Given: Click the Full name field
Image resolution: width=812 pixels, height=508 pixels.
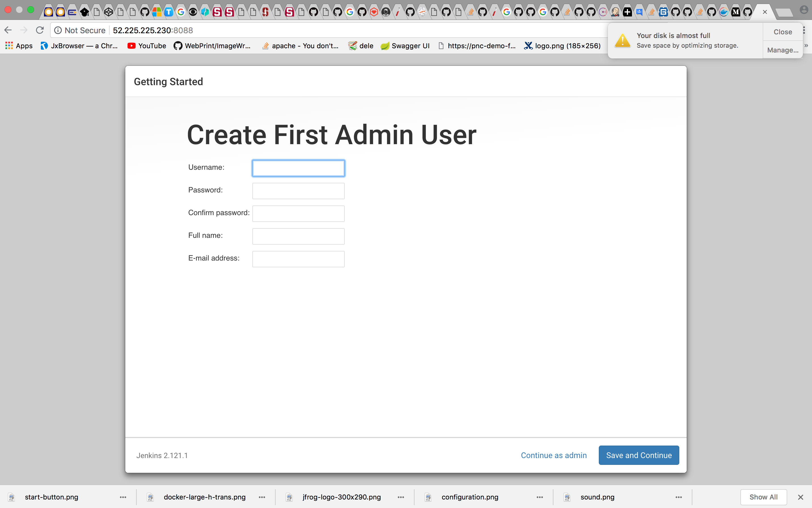Looking at the screenshot, I should [x=298, y=236].
